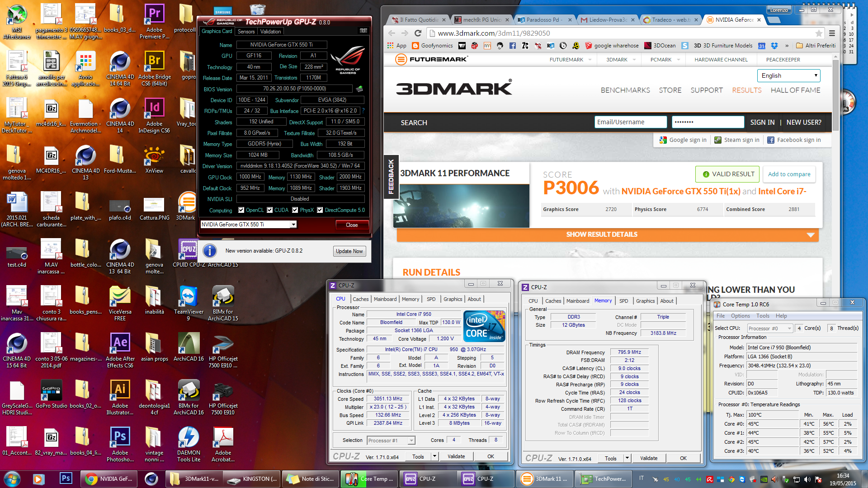Toggle the CUDA checkbox in GPU-Z

point(270,210)
